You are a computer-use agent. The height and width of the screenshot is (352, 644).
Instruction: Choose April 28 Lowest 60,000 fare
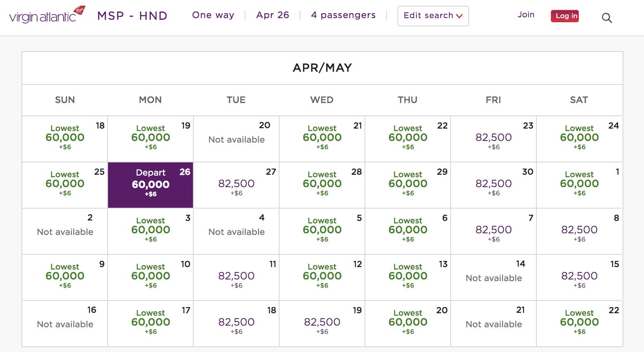322,185
